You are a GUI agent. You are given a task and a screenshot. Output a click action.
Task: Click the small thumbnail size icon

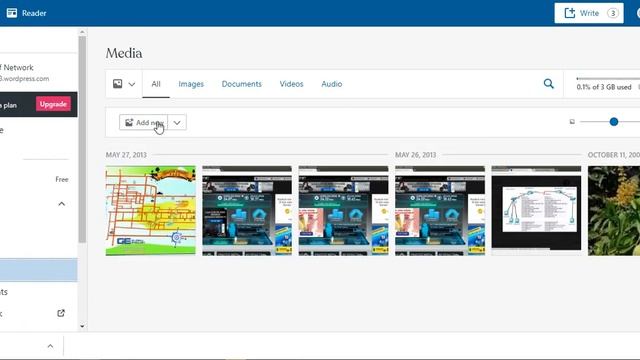(x=572, y=122)
